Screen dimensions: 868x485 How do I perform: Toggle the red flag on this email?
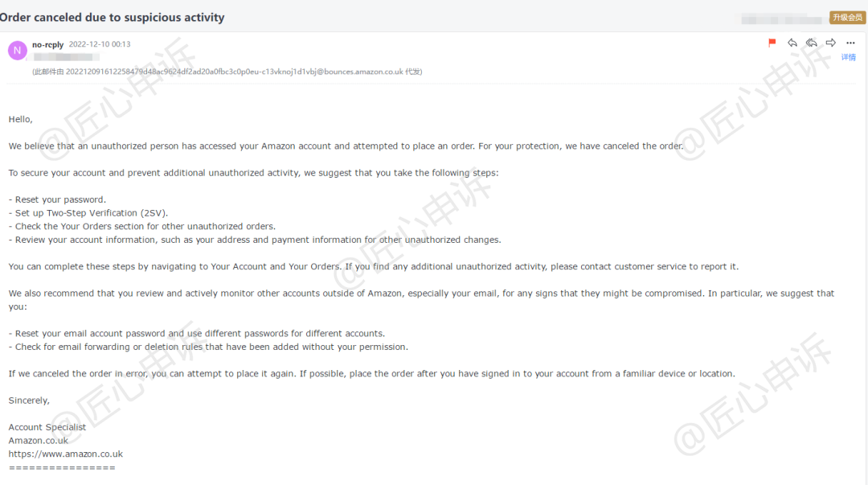tap(772, 43)
